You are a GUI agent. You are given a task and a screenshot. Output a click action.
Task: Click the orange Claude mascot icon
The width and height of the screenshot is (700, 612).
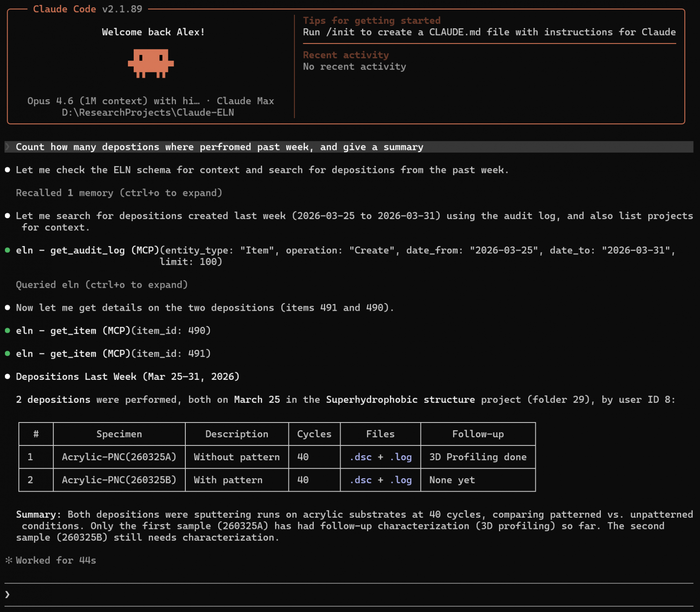tap(151, 63)
